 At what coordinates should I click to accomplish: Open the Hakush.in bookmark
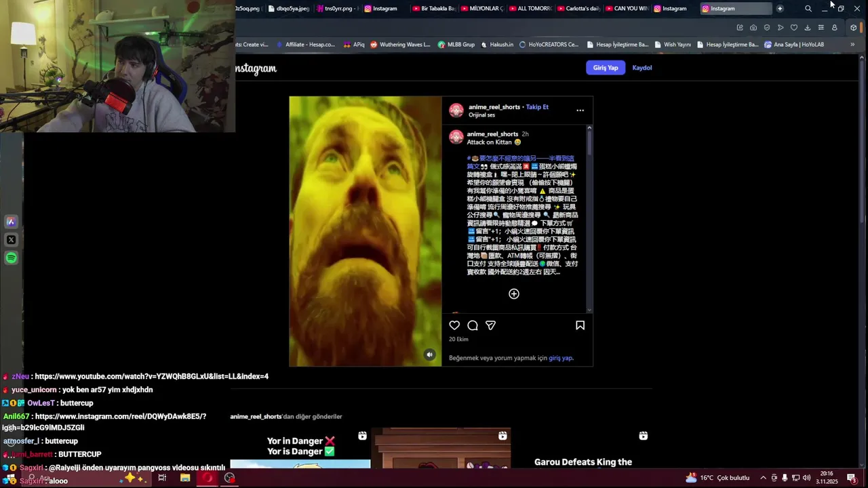coord(497,44)
